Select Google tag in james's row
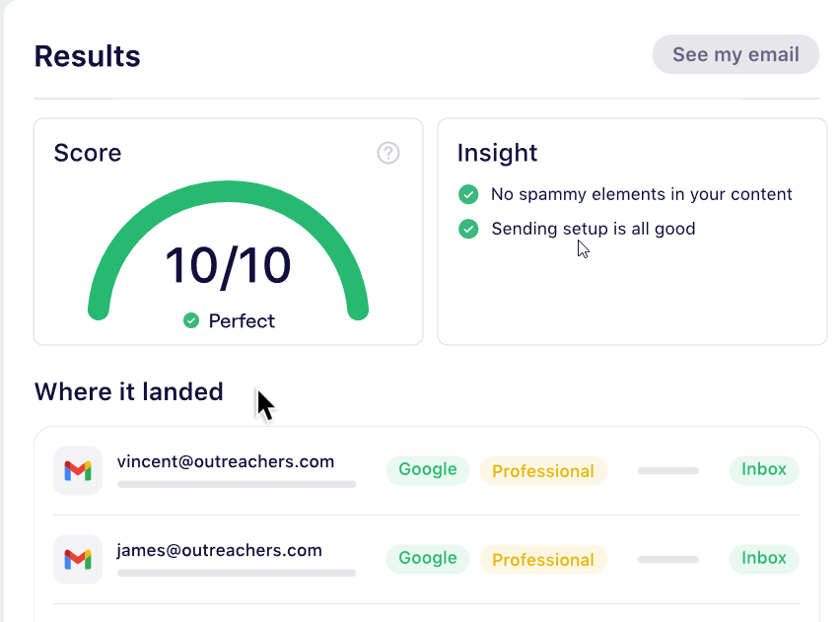The width and height of the screenshot is (840, 622). pyautogui.click(x=427, y=558)
